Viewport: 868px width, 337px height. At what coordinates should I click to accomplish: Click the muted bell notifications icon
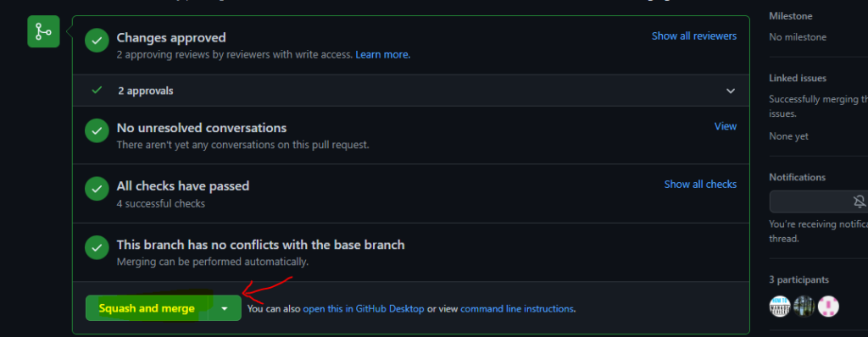pos(860,202)
